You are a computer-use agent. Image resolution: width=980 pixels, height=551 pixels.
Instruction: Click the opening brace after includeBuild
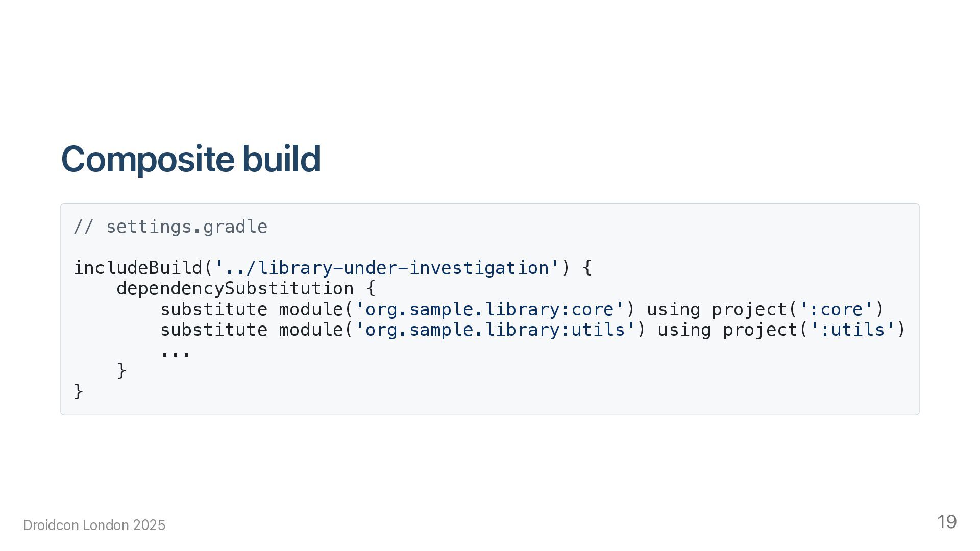(x=587, y=268)
